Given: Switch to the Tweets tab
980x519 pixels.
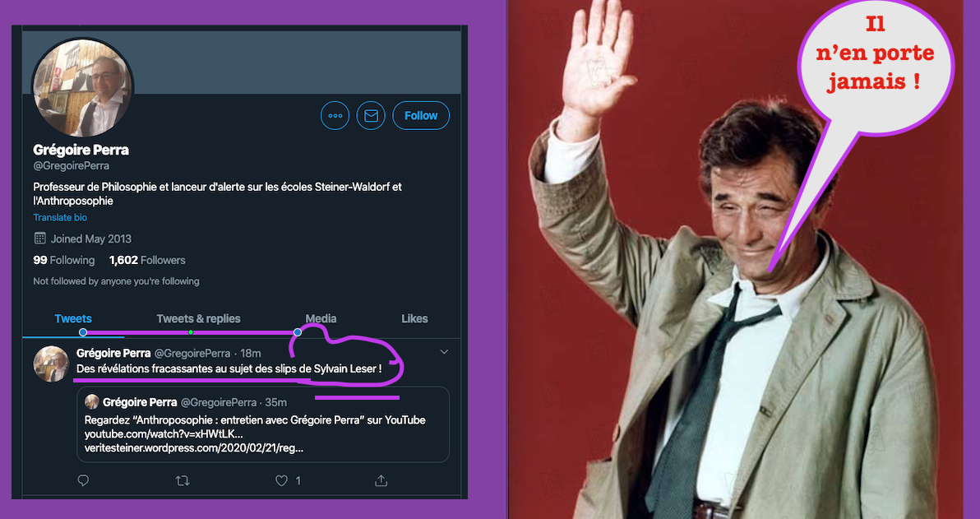Looking at the screenshot, I should [x=73, y=319].
